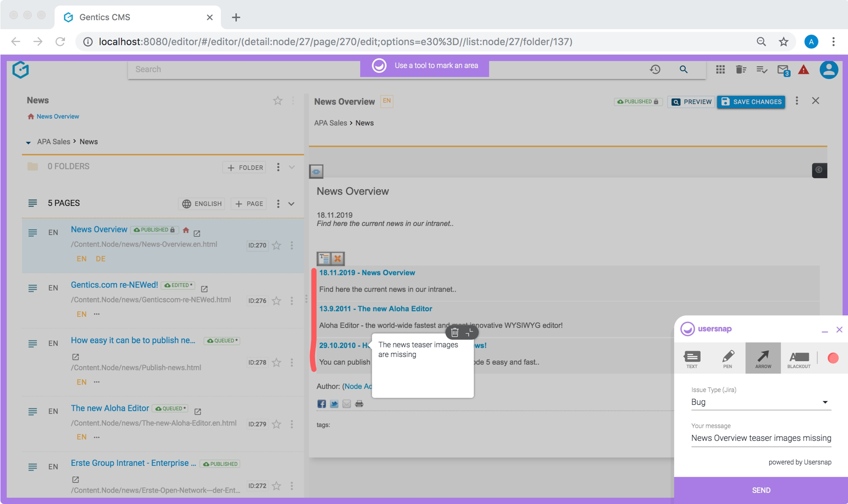Open the recent items history icon
Screen dimensions: 848x504
[x=655, y=69]
